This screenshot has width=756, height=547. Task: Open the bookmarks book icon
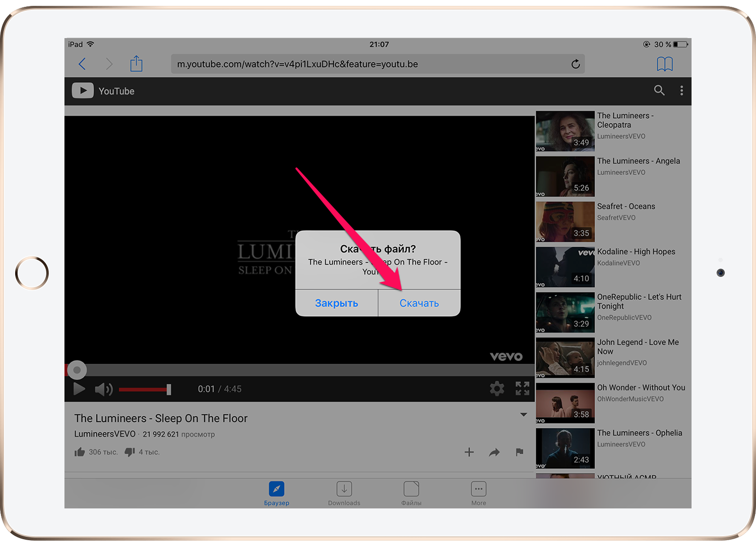(x=665, y=64)
